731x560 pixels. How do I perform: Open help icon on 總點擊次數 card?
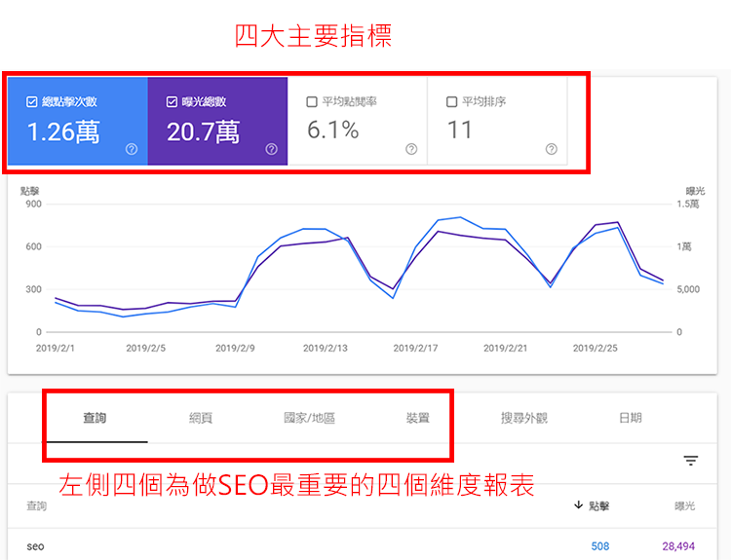(132, 149)
